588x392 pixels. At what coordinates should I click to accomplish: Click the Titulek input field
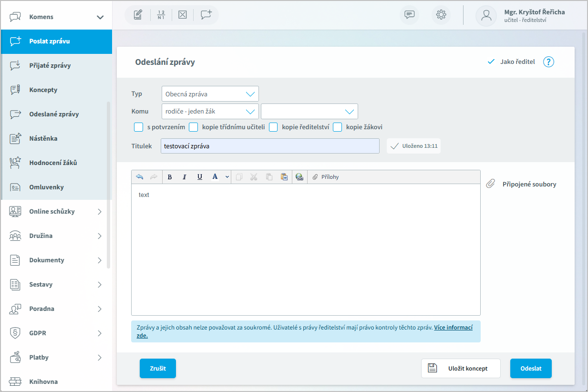click(270, 146)
